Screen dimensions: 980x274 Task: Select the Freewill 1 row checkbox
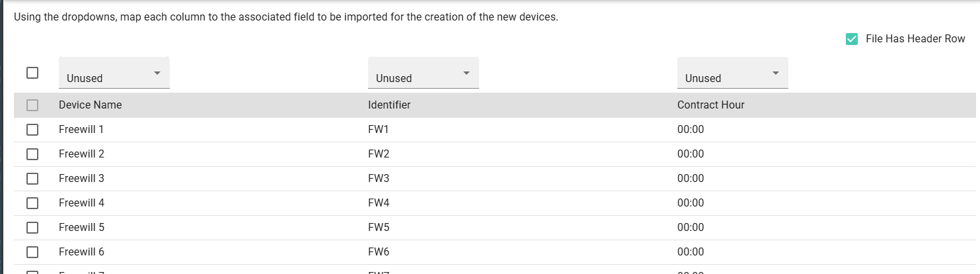(32, 130)
